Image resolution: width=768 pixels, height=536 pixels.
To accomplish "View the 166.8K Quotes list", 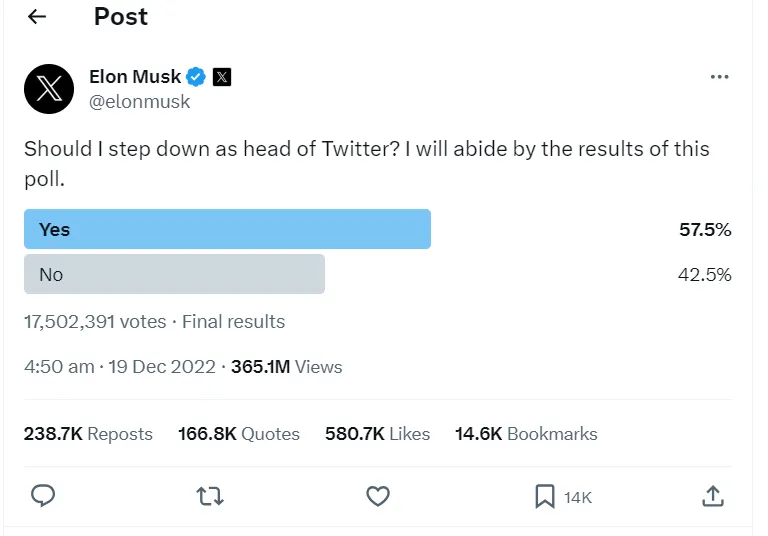I will [239, 434].
